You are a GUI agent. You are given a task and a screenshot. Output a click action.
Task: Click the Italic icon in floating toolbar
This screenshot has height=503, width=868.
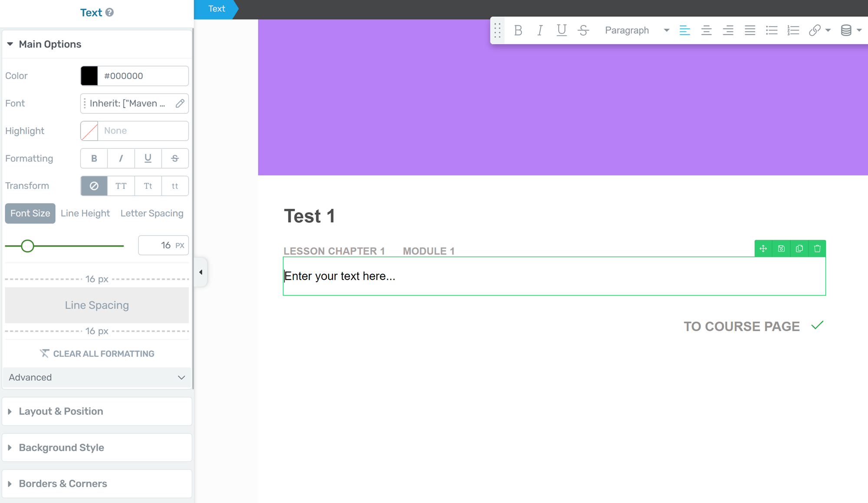[539, 30]
